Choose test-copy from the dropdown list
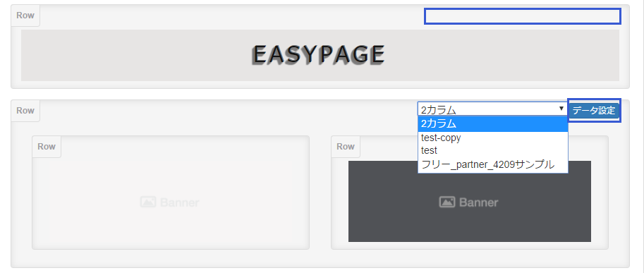 493,138
